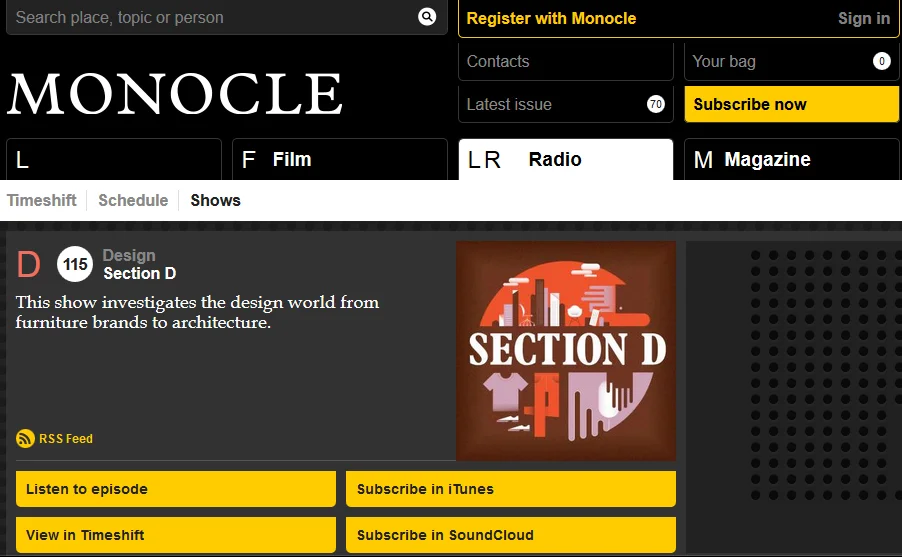Switch to the Magazine tab

[791, 159]
